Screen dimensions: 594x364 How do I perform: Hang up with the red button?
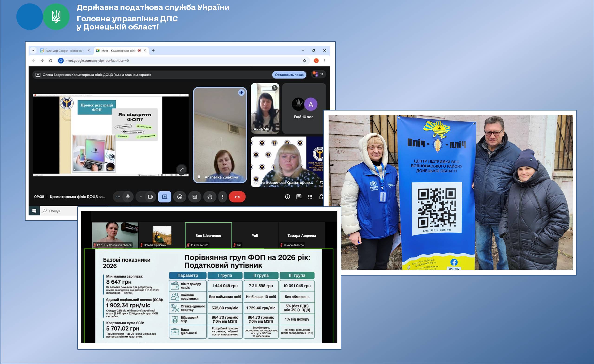pyautogui.click(x=237, y=197)
